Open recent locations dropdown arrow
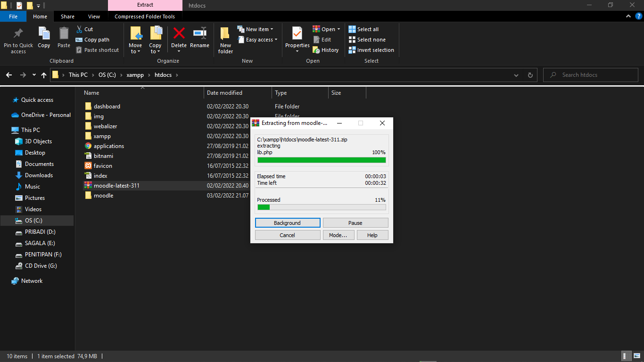Viewport: 644px width, 362px height. (x=34, y=75)
